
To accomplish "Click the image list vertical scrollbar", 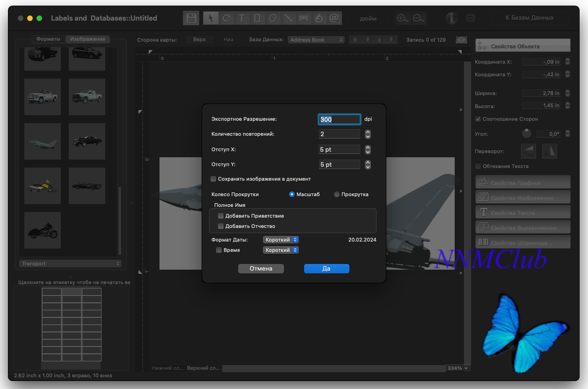I will click(120, 220).
